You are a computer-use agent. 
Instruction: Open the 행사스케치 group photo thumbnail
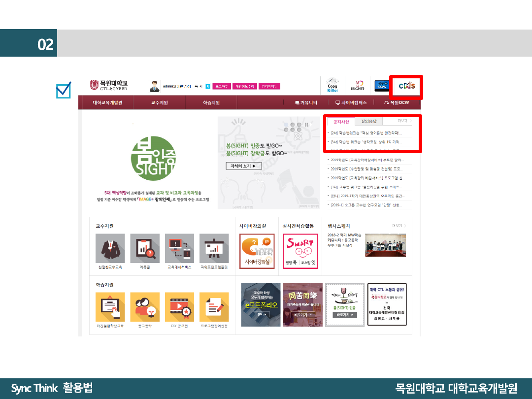pos(385,245)
